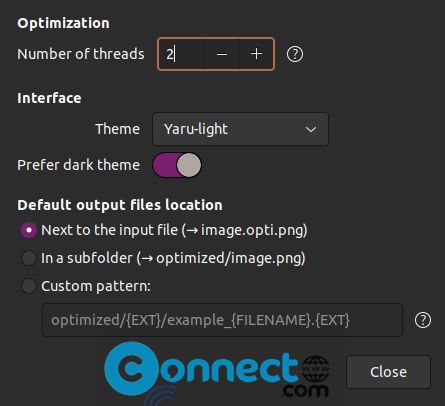Click the Prefer dark theme label text

pyautogui.click(x=79, y=165)
